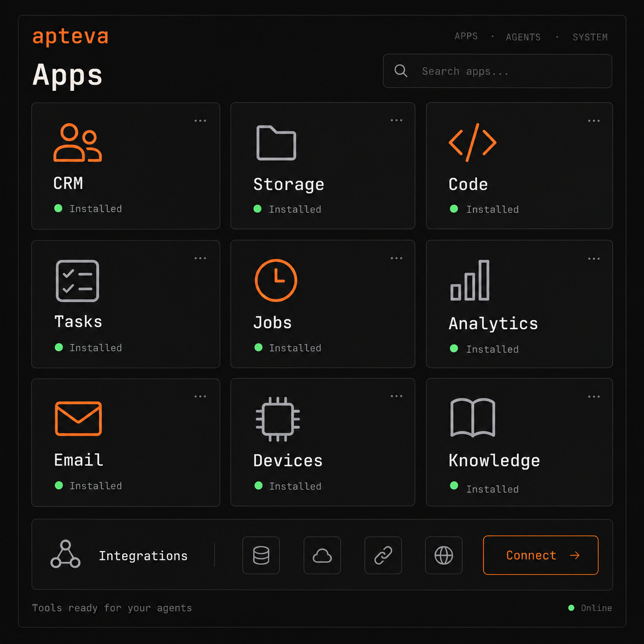Click Installed status under CRM

pyautogui.click(x=88, y=209)
